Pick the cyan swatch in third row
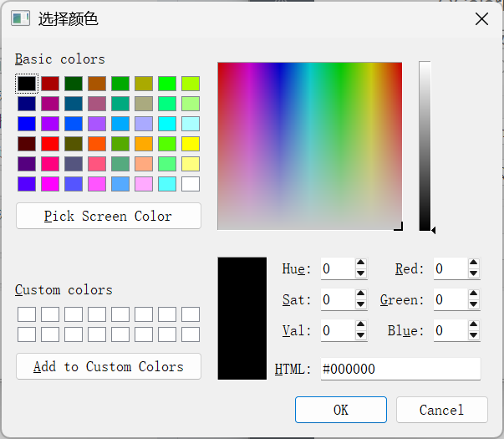Viewport: 504px width, 439px height. coord(167,124)
